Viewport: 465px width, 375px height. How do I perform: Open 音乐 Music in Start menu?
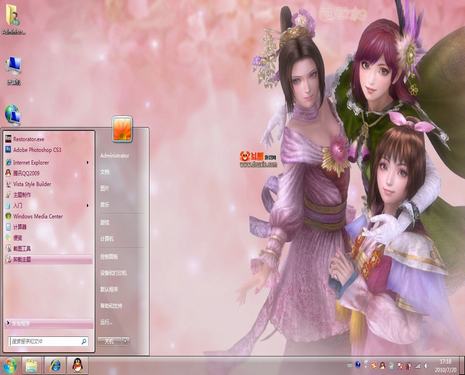[x=105, y=204]
